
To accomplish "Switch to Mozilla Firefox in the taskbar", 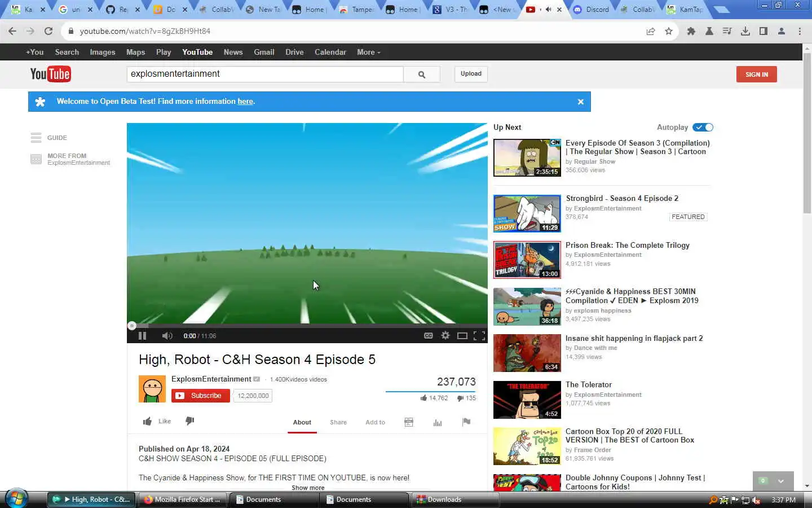I will 183,500.
